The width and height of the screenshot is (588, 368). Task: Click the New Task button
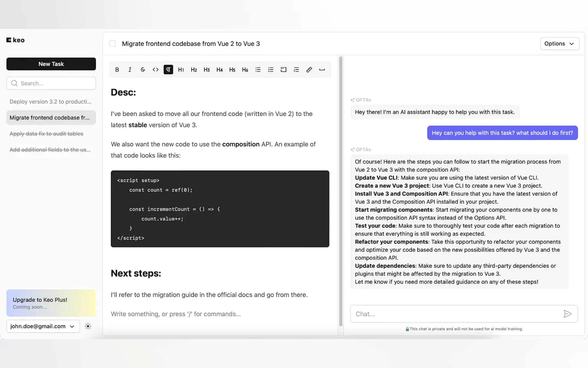[x=51, y=64]
